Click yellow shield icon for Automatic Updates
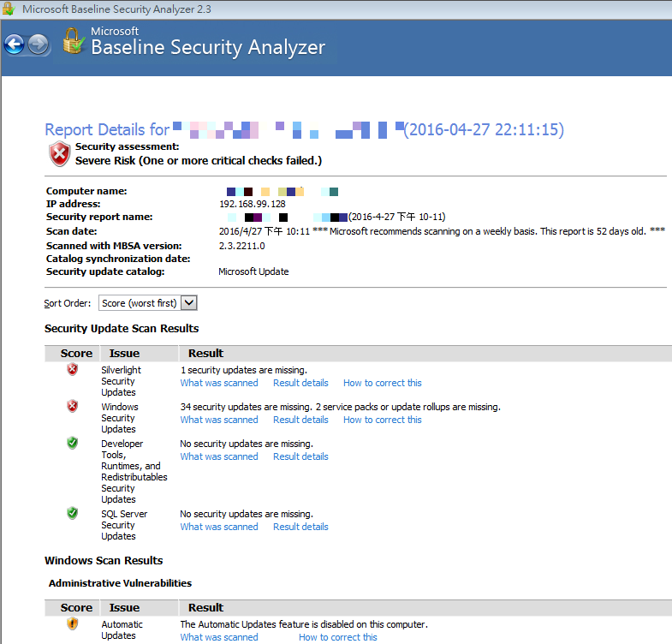Viewport: 672px width, 644px height. [73, 624]
